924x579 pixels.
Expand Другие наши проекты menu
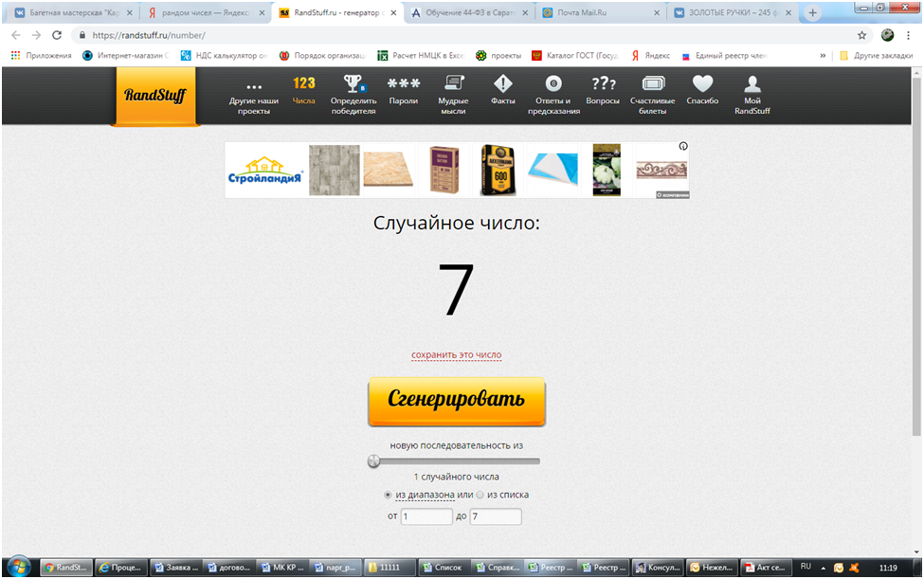point(254,88)
